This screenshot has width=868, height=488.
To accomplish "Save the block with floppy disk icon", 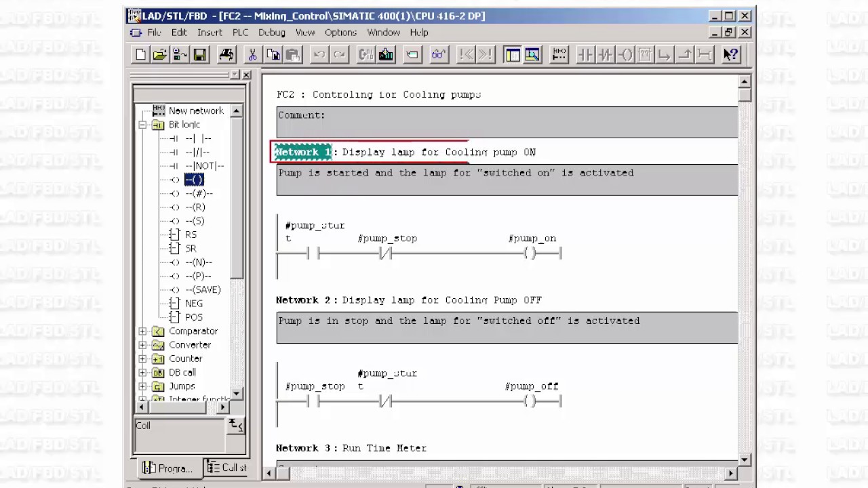I will (199, 55).
